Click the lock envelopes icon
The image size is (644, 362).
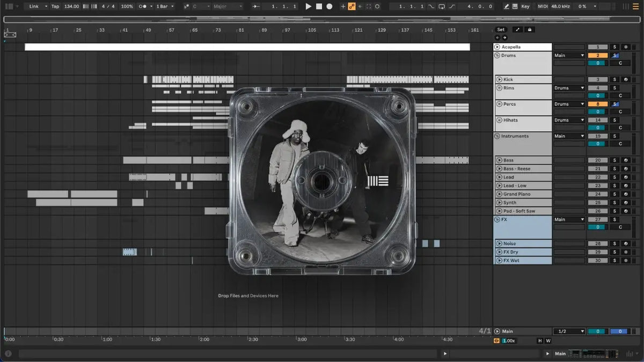click(x=530, y=29)
